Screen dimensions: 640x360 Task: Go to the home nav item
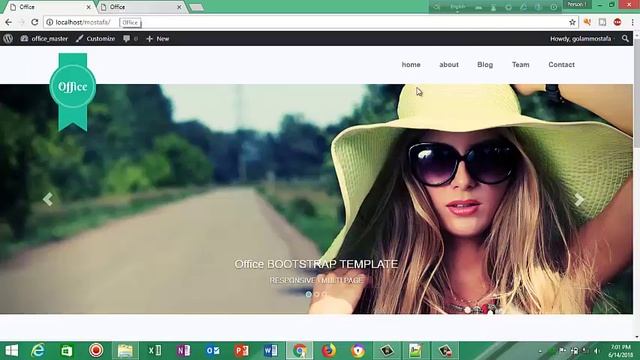tap(411, 64)
